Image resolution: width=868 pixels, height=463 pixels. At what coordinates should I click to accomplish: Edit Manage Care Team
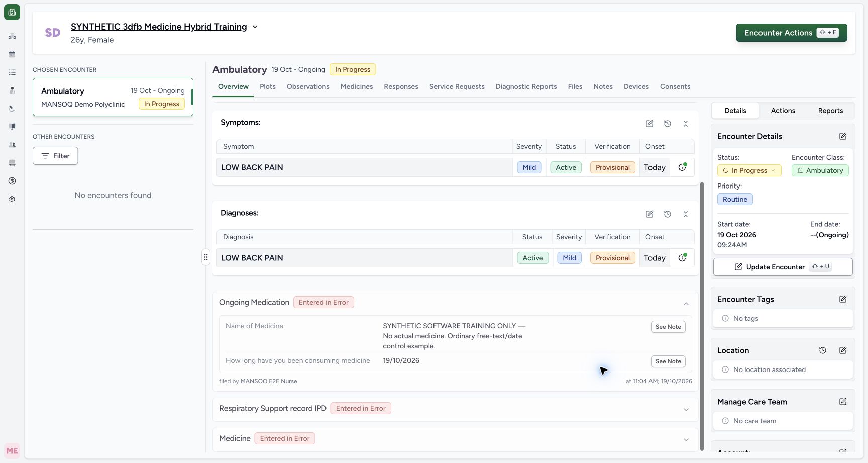tap(843, 402)
